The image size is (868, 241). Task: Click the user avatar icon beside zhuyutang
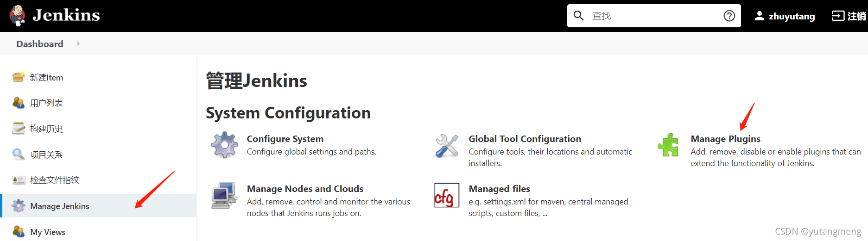(759, 16)
